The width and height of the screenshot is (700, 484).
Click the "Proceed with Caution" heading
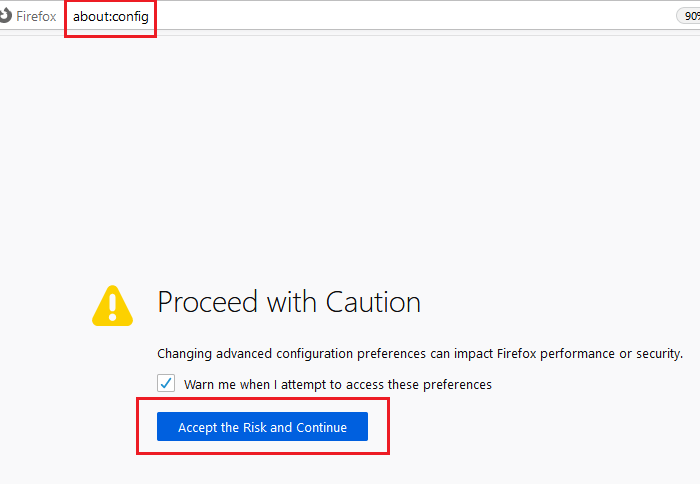[x=289, y=302]
